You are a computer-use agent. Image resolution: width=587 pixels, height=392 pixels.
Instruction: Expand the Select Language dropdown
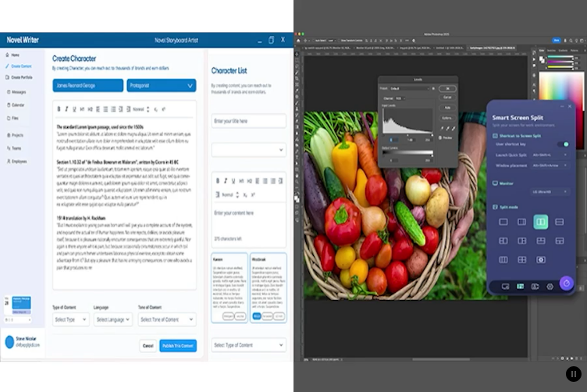[x=113, y=319]
